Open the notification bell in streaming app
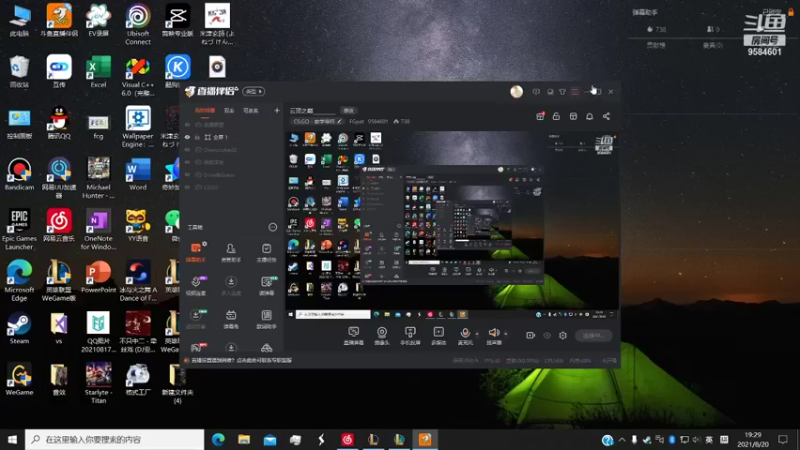This screenshot has height=450, width=800. click(589, 116)
